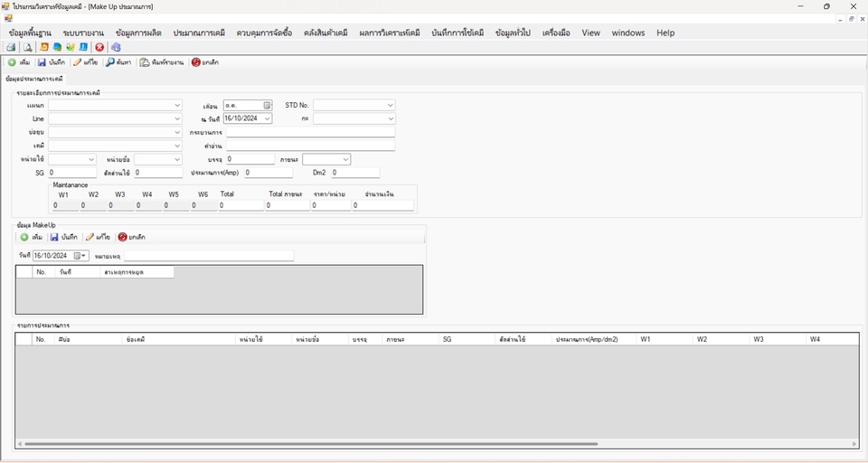The image size is (868, 463).
Task: Click the สัดส่วนใช้ input field
Action: (x=158, y=173)
